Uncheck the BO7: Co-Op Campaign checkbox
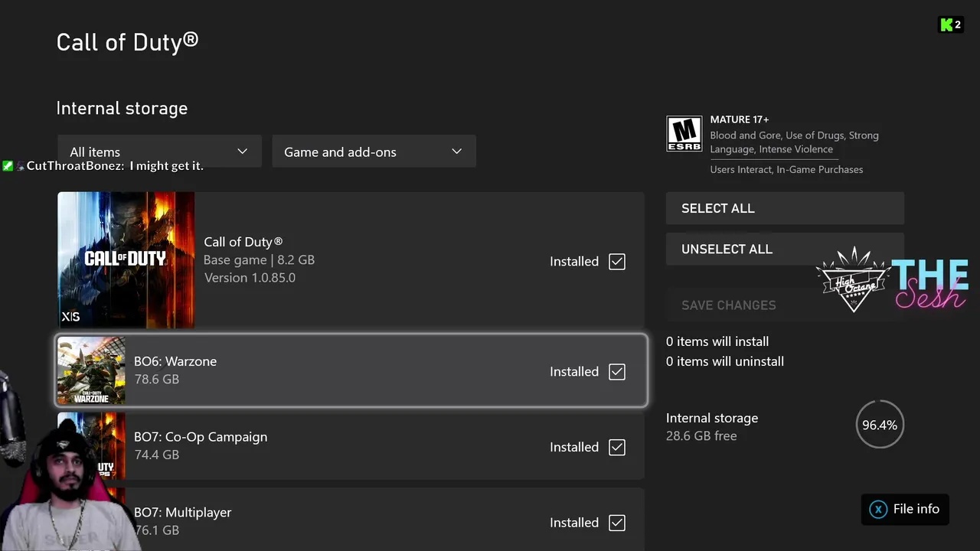The image size is (980, 551). 617,448
